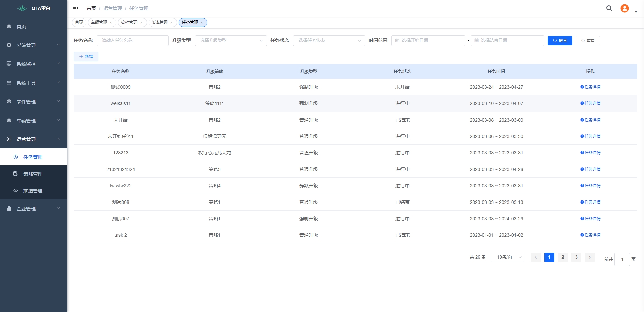
Task: Click the 首页 breadcrumb link
Action: tap(91, 8)
